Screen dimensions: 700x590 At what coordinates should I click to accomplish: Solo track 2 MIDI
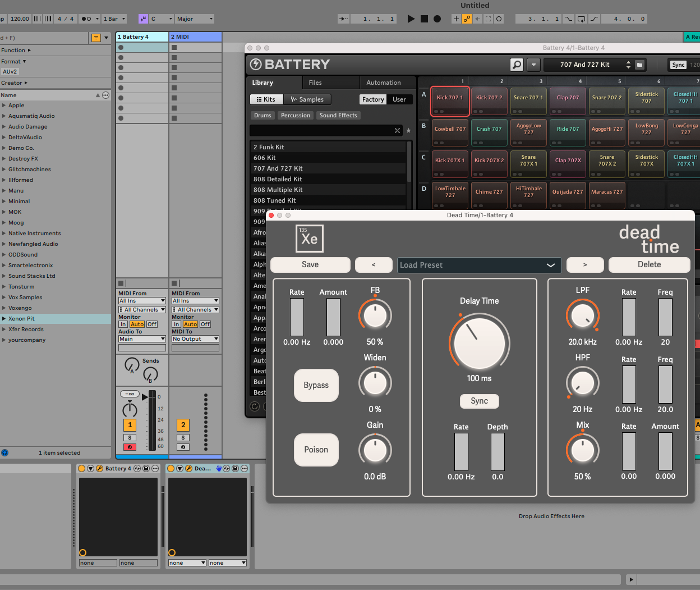[183, 437]
